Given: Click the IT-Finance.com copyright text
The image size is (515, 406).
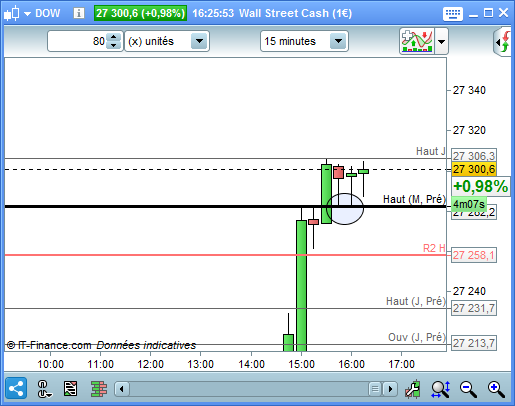Looking at the screenshot, I should pos(49,345).
